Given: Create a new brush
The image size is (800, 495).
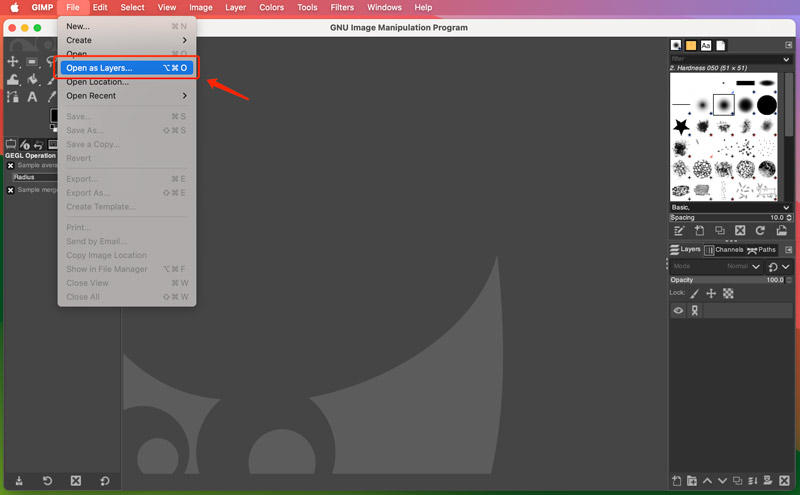Looking at the screenshot, I should coord(699,231).
